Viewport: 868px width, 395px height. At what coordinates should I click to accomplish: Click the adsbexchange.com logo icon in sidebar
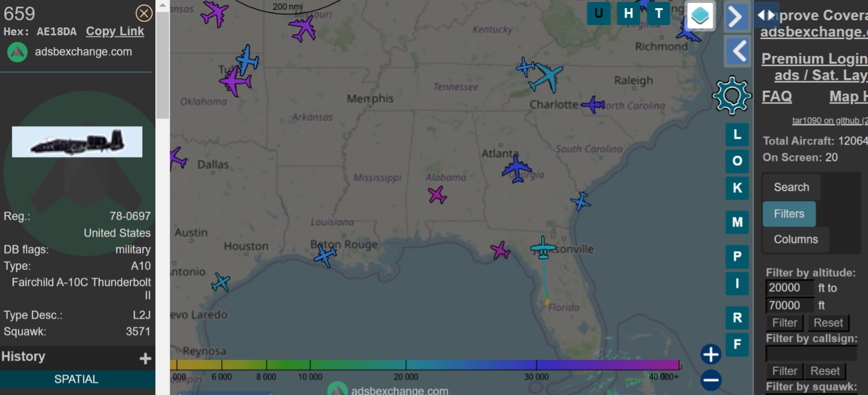[x=17, y=52]
